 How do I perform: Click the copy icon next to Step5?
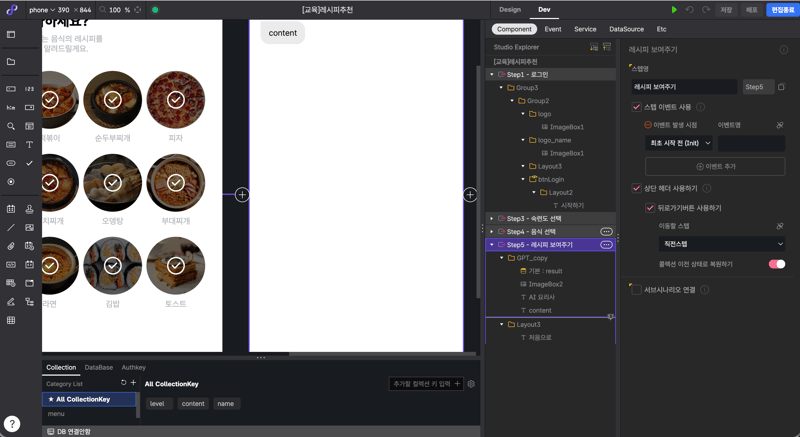[x=781, y=87]
